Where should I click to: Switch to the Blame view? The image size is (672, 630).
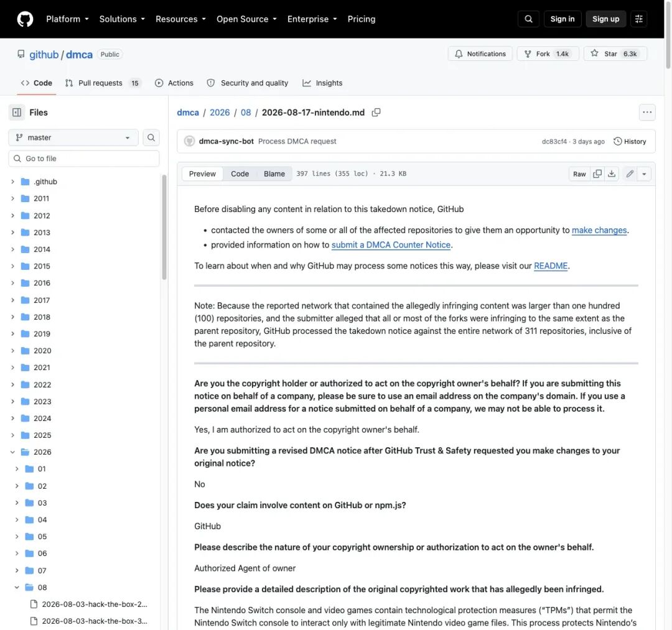click(x=274, y=174)
